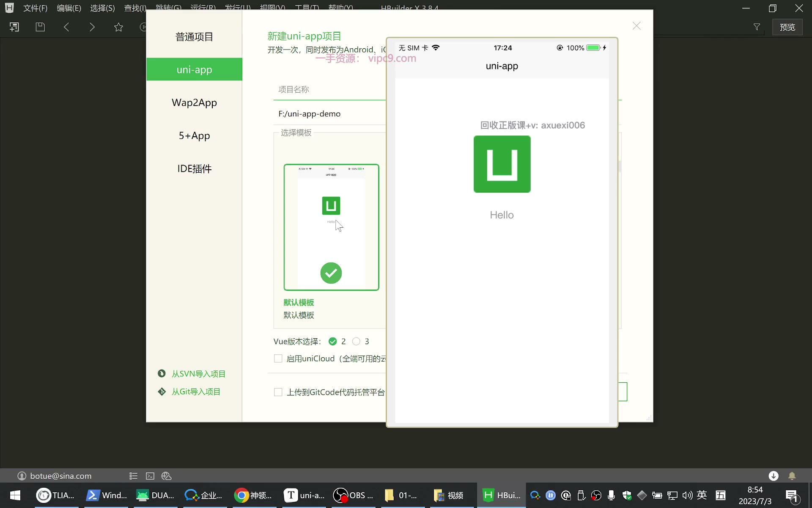
Task: Select the 5+App project type
Action: coord(194,135)
